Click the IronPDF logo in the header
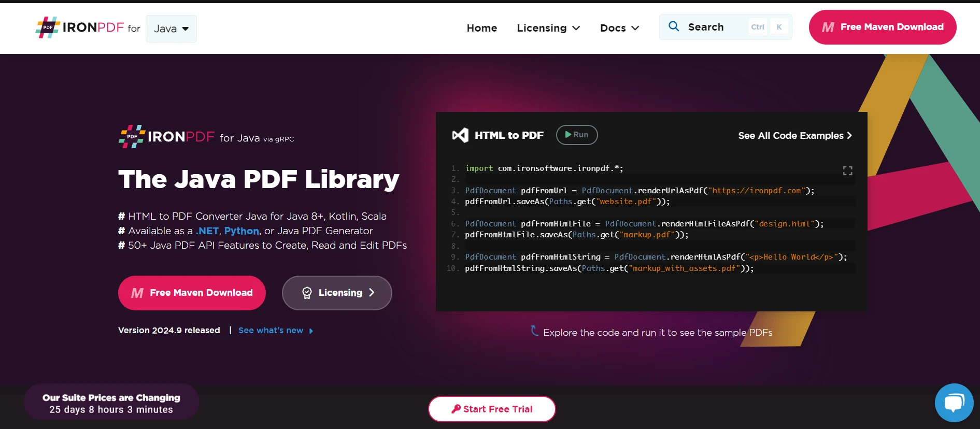This screenshot has height=429, width=980. coord(80,27)
